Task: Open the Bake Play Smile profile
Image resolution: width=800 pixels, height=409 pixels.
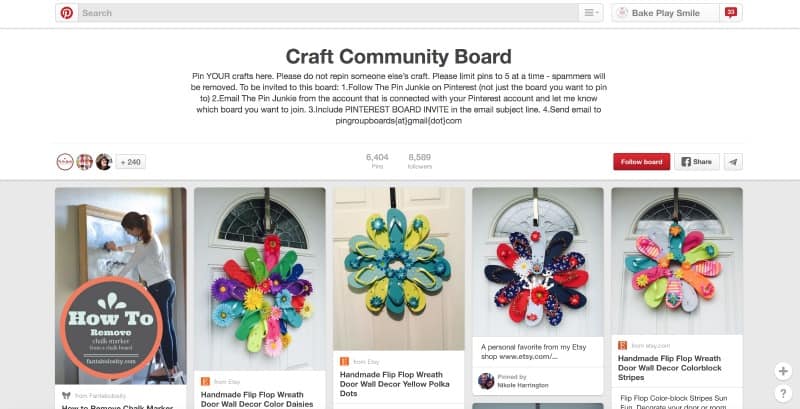Action: (x=665, y=13)
